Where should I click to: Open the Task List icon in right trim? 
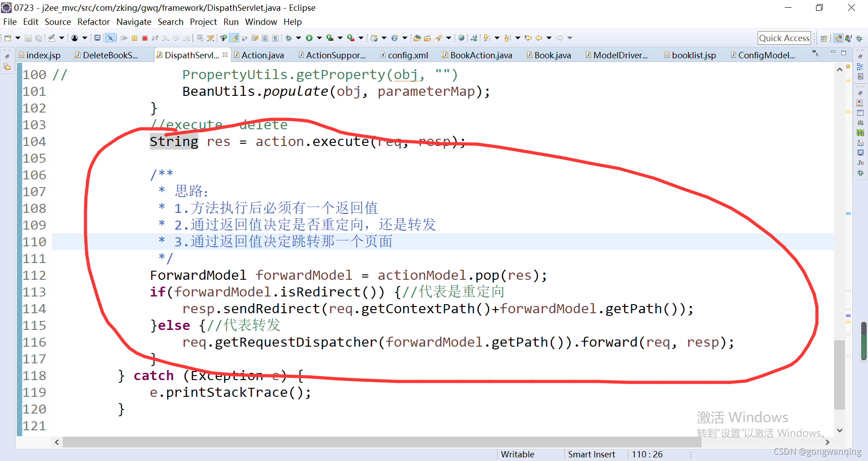(860, 76)
